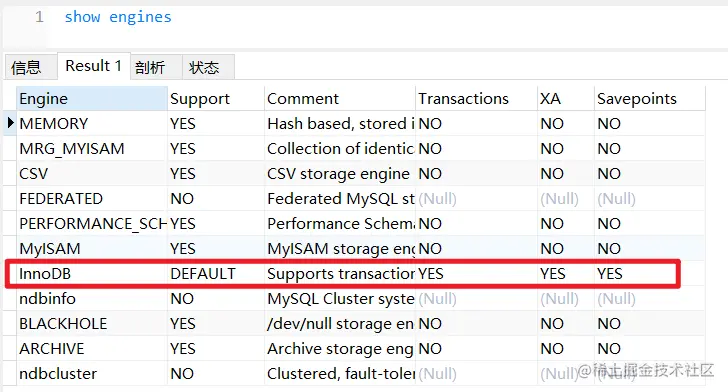Click the Transactions column header

[x=476, y=98]
